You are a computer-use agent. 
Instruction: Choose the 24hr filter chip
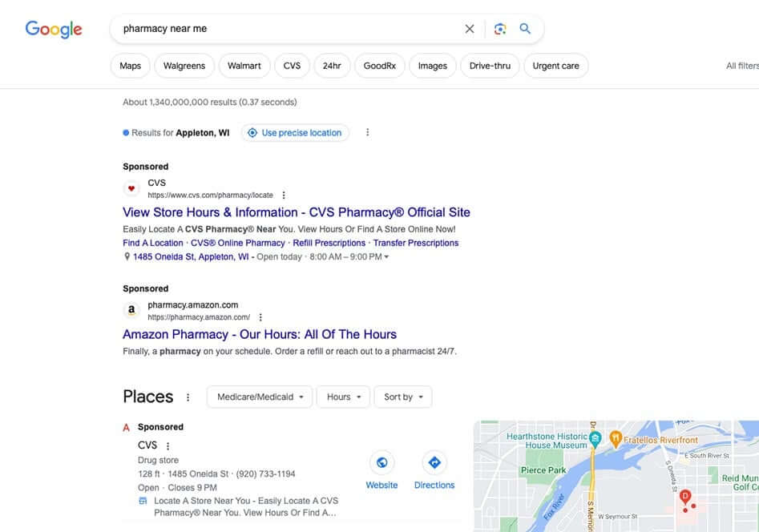click(332, 66)
